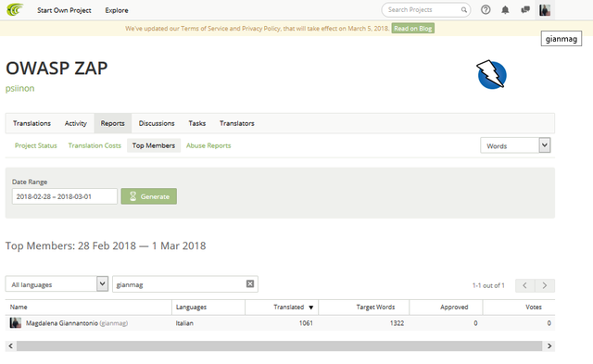Open the All languages dropdown
This screenshot has width=593, height=364.
pyautogui.click(x=57, y=283)
